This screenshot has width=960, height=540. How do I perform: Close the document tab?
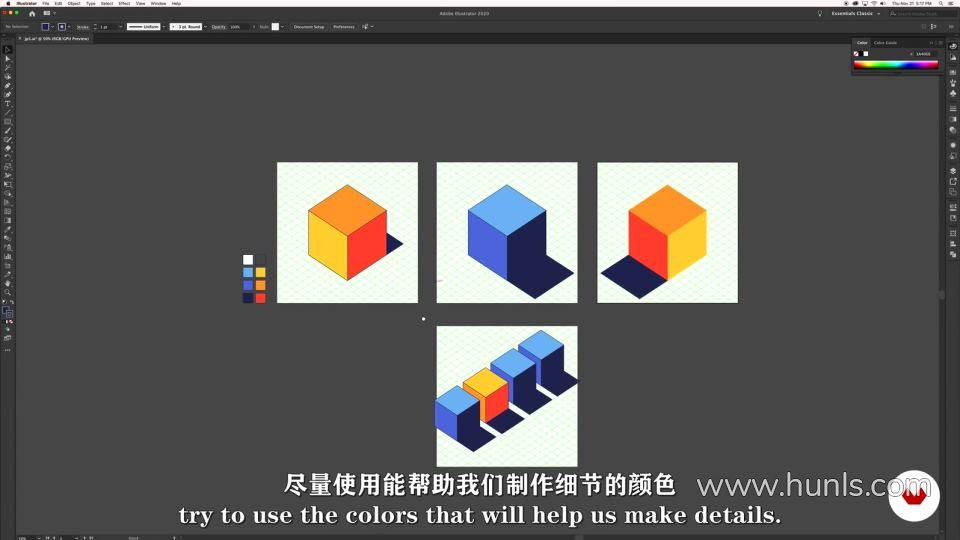[20, 39]
